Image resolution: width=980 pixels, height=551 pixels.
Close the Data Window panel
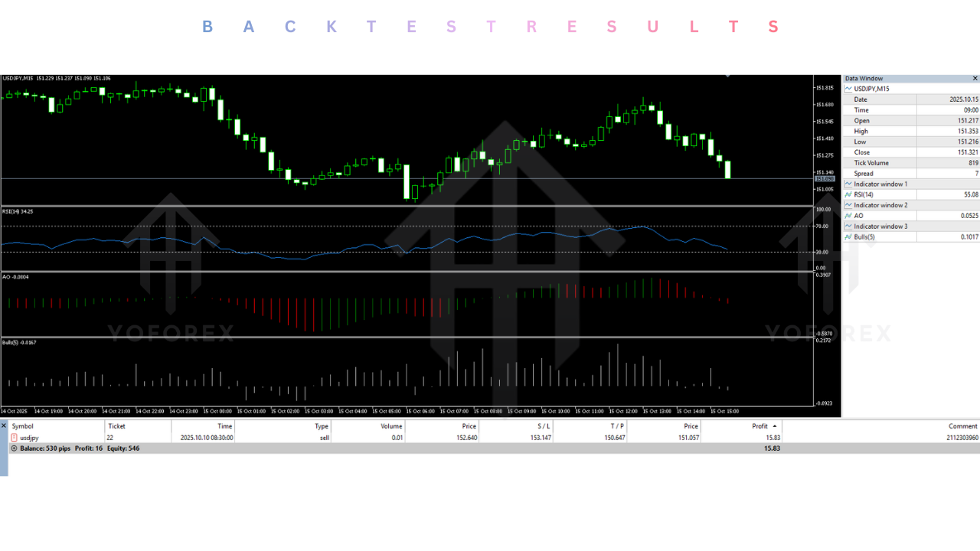(975, 78)
